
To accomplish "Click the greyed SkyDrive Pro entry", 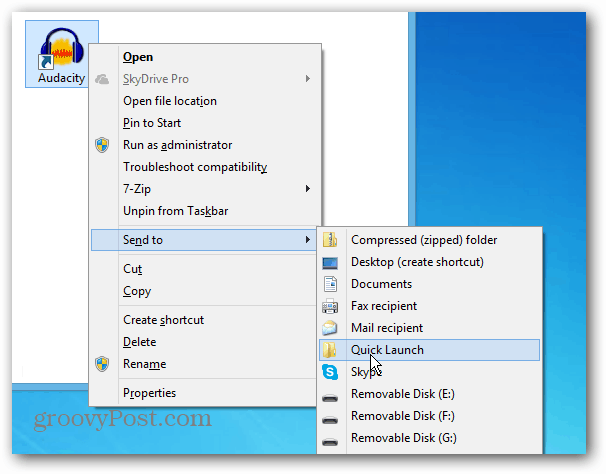I will click(x=205, y=79).
